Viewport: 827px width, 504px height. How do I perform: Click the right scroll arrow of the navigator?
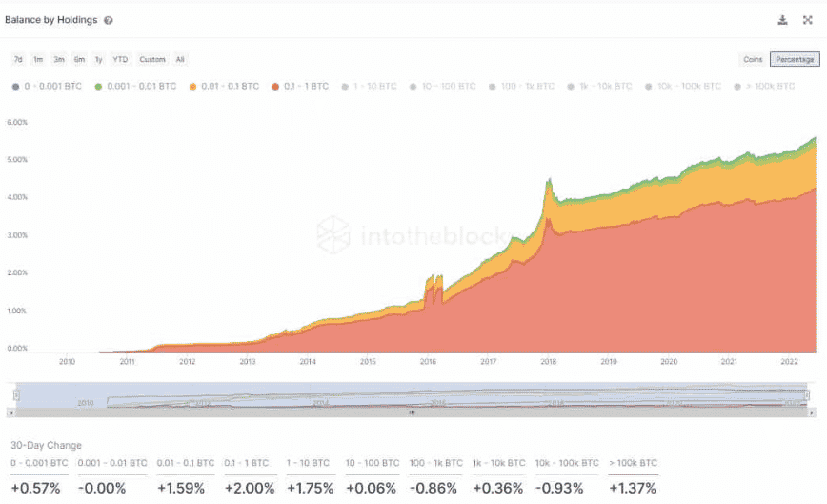(x=813, y=413)
